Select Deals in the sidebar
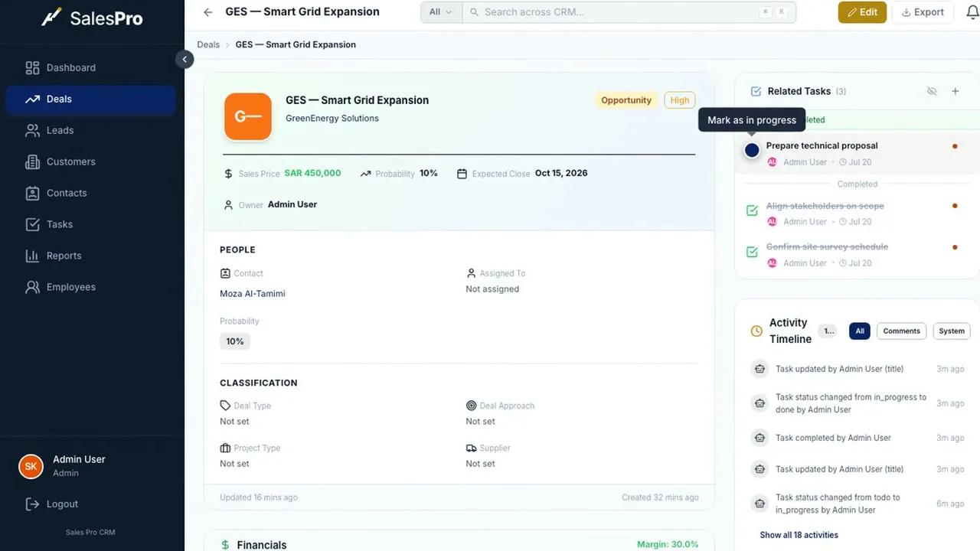 pos(91,99)
